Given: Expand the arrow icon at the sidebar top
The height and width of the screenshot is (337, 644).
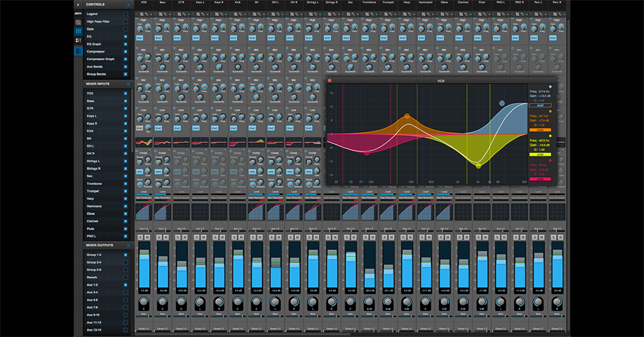Looking at the screenshot, I should point(78,5).
